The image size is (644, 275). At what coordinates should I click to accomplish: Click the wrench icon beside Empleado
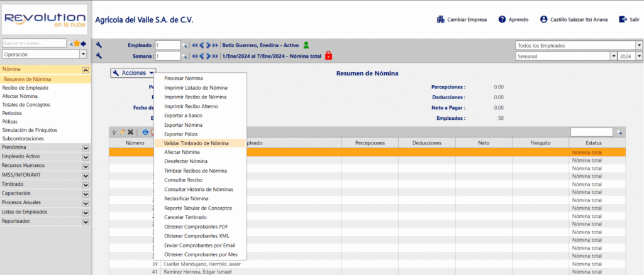pos(99,45)
